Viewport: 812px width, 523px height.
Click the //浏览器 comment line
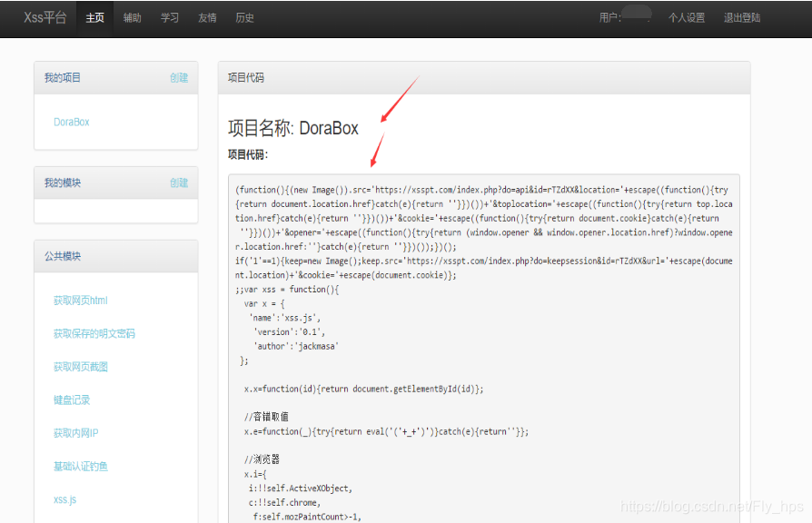262,459
